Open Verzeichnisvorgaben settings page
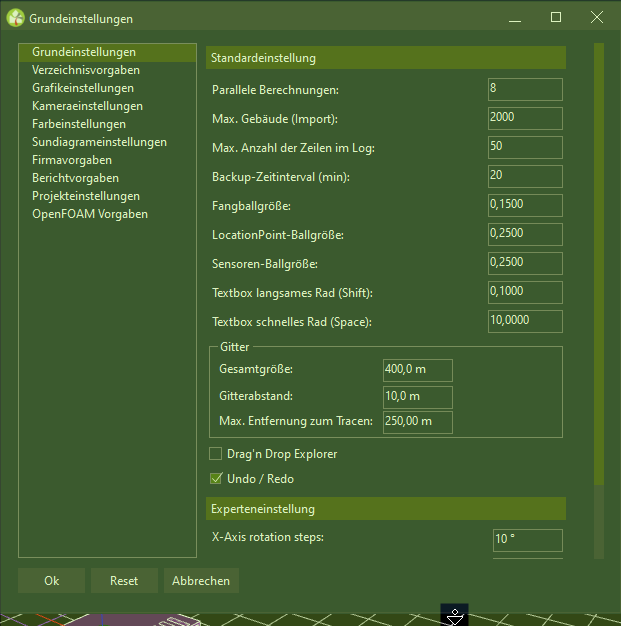Image resolution: width=621 pixels, height=626 pixels. 107,70
